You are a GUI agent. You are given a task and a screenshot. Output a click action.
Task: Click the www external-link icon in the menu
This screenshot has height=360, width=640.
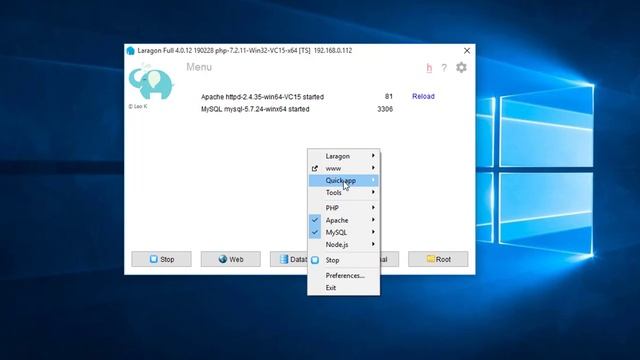pos(315,168)
